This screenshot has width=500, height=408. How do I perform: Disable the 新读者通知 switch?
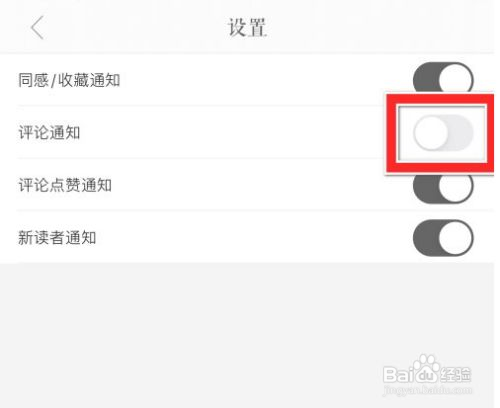coord(443,238)
